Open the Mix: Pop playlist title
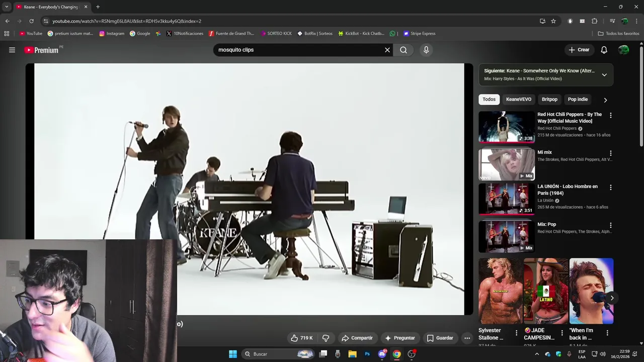644x362 pixels. 546,224
